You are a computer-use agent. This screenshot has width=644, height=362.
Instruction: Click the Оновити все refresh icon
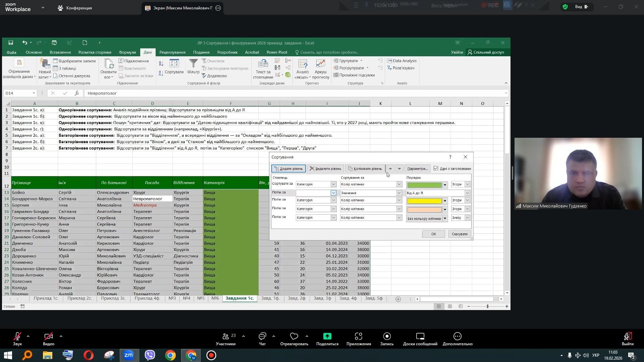tap(109, 64)
